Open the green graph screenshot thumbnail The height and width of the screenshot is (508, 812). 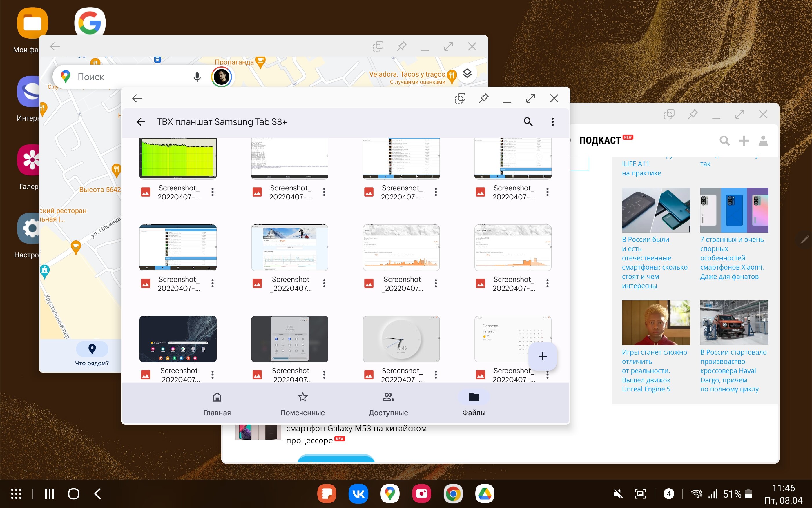pyautogui.click(x=178, y=158)
